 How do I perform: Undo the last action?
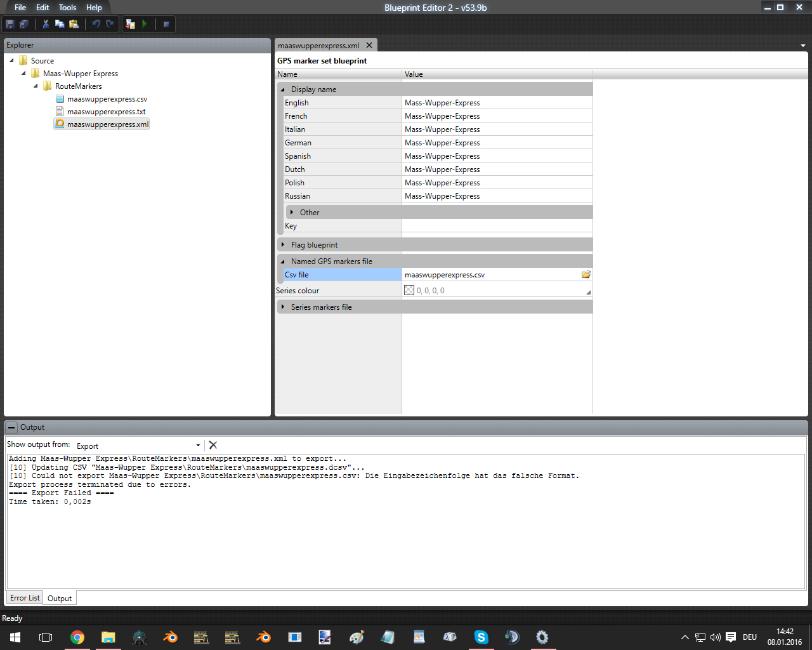[96, 24]
